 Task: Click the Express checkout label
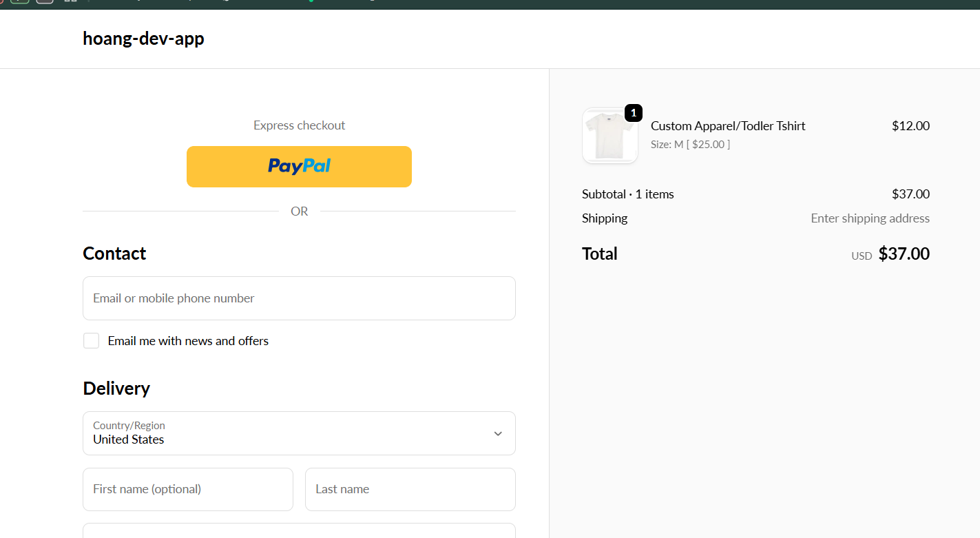[x=299, y=125]
